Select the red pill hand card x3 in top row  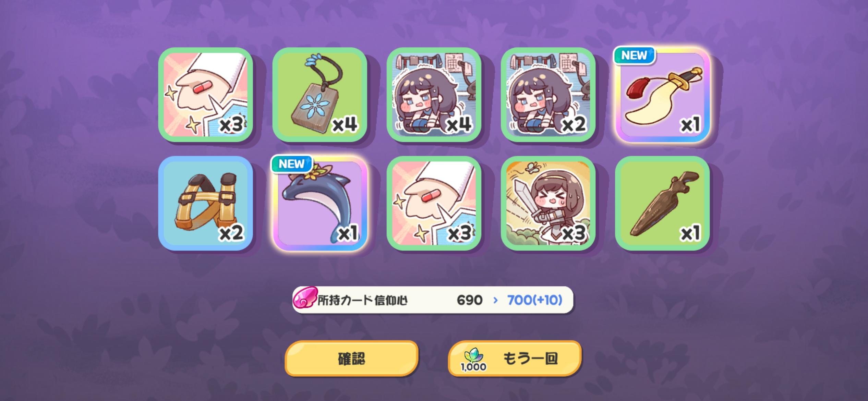tap(205, 95)
